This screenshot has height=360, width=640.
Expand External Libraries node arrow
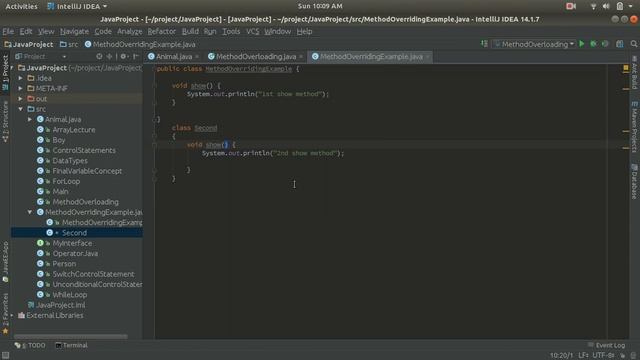click(x=12, y=315)
